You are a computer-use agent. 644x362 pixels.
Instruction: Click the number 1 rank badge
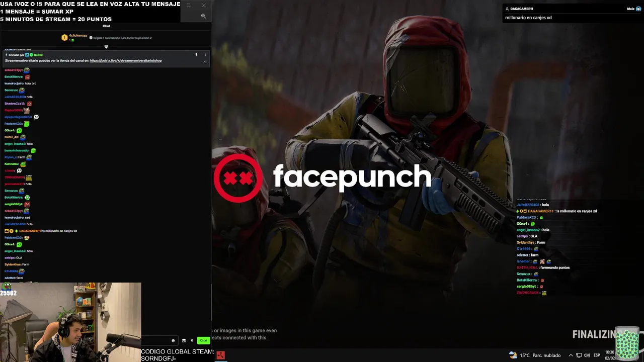click(64, 38)
